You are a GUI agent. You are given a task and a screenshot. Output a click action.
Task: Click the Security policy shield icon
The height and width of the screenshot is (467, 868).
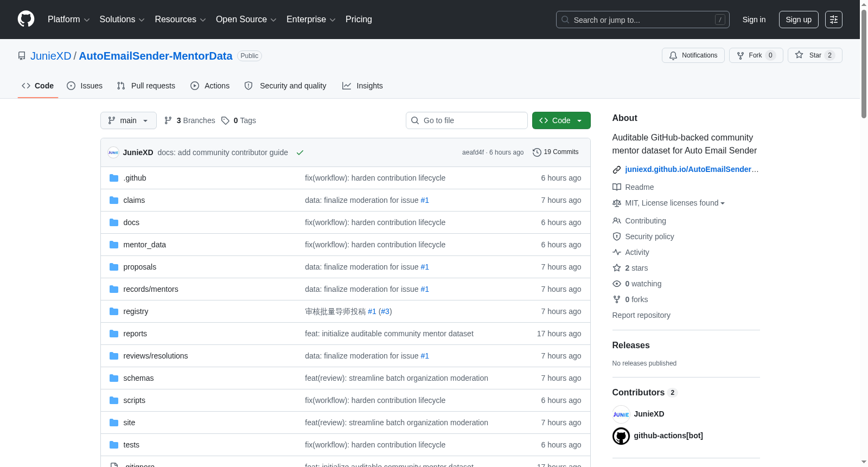617,236
